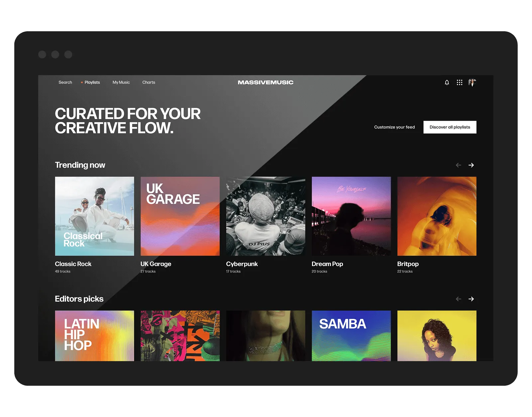Screen dimensions: 532x417
Task: Switch to the Charts page
Action: click(x=149, y=82)
